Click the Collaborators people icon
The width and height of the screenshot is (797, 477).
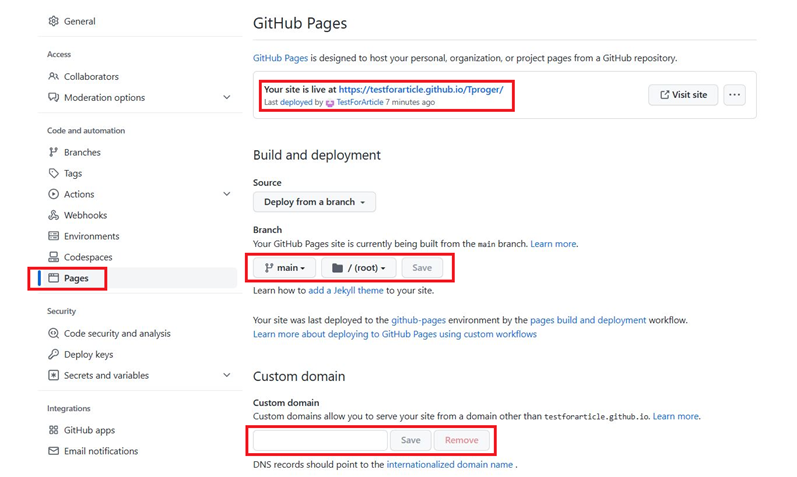point(53,76)
